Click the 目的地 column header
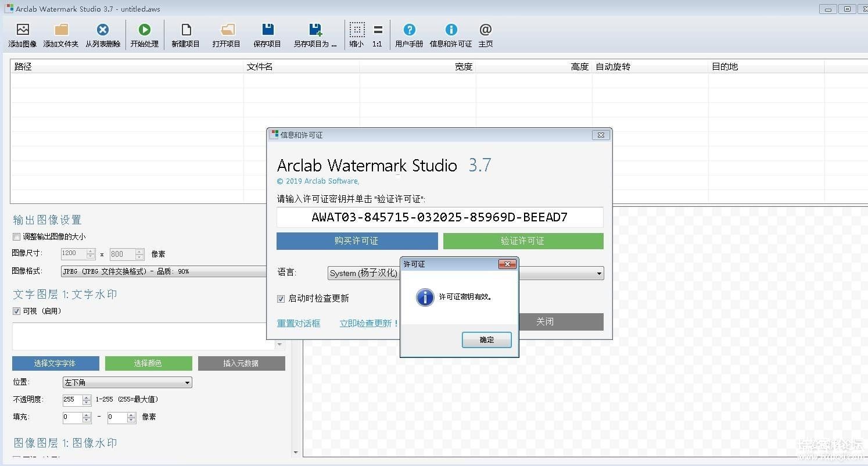Image resolution: width=868 pixels, height=466 pixels. 766,67
